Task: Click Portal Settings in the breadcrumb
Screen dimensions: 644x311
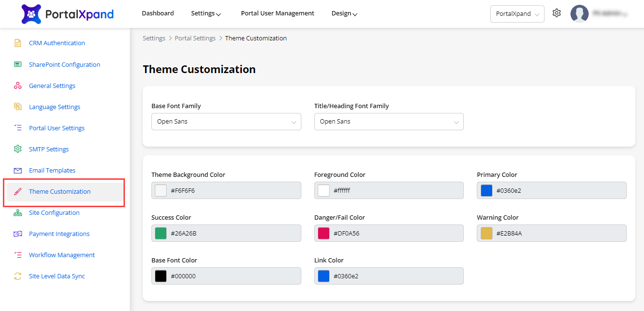Action: pos(195,38)
